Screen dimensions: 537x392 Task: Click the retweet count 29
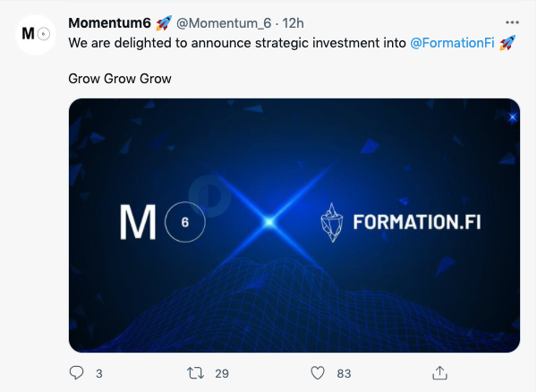tap(222, 373)
